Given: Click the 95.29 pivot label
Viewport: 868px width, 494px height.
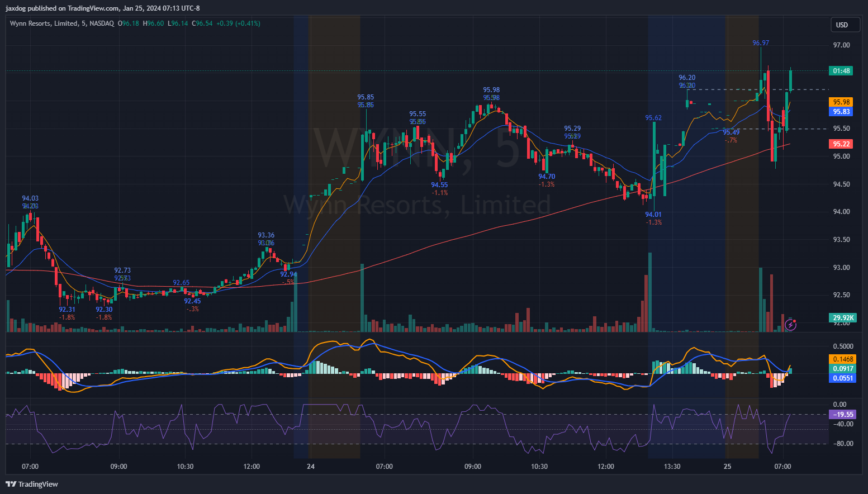Looking at the screenshot, I should (x=572, y=129).
